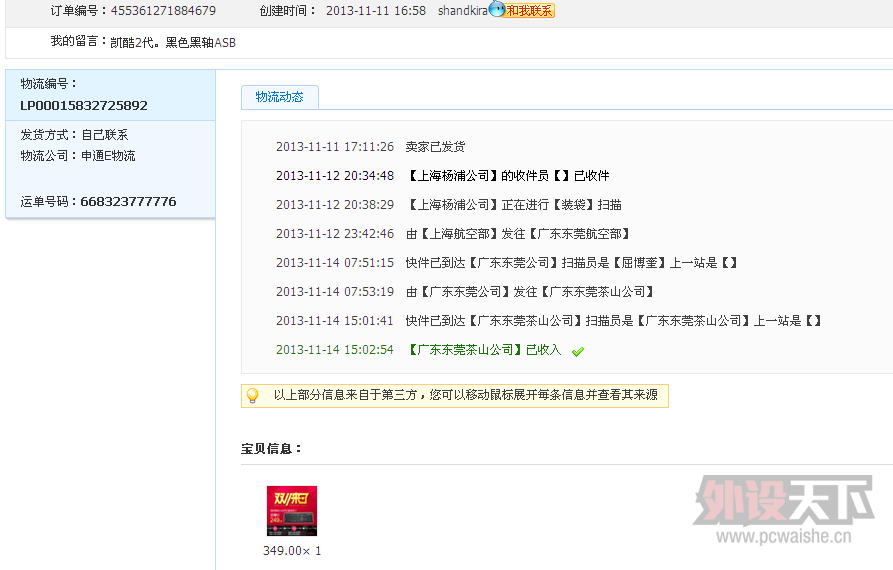Screen dimensions: 893x570
Task: Open the 和我联系 Wangwang chat icon
Action: [522, 10]
